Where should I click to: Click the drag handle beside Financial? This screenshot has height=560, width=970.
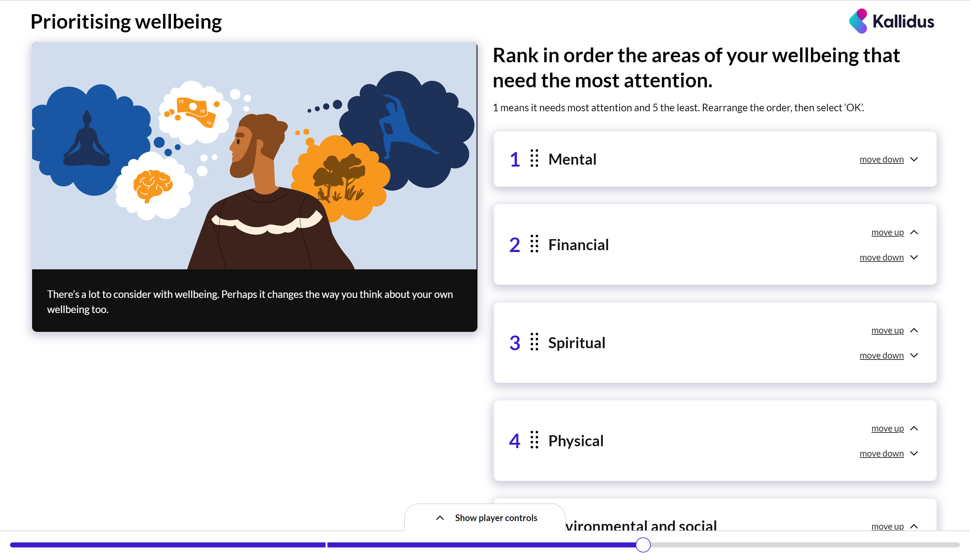(x=534, y=244)
